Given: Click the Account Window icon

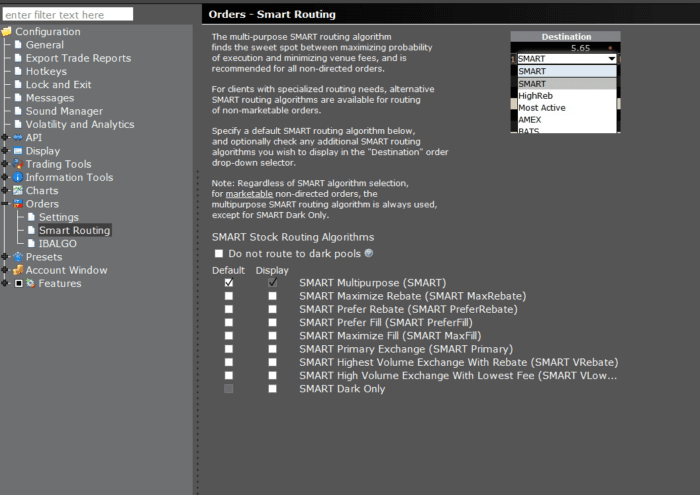Looking at the screenshot, I should pos(17,270).
